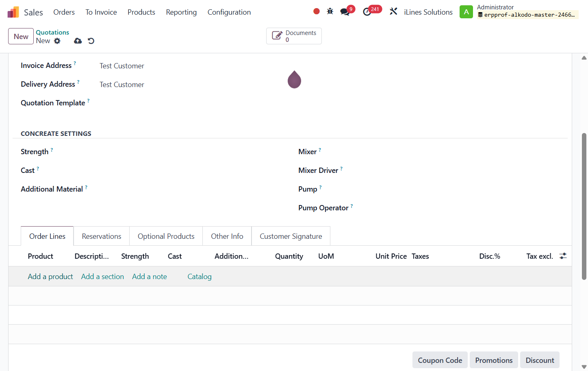
Task: Discard changes with undo icon
Action: point(91,41)
